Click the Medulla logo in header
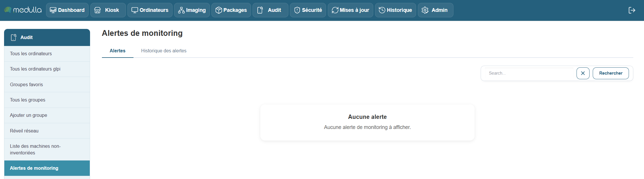The width and height of the screenshot is (644, 179). click(x=23, y=10)
